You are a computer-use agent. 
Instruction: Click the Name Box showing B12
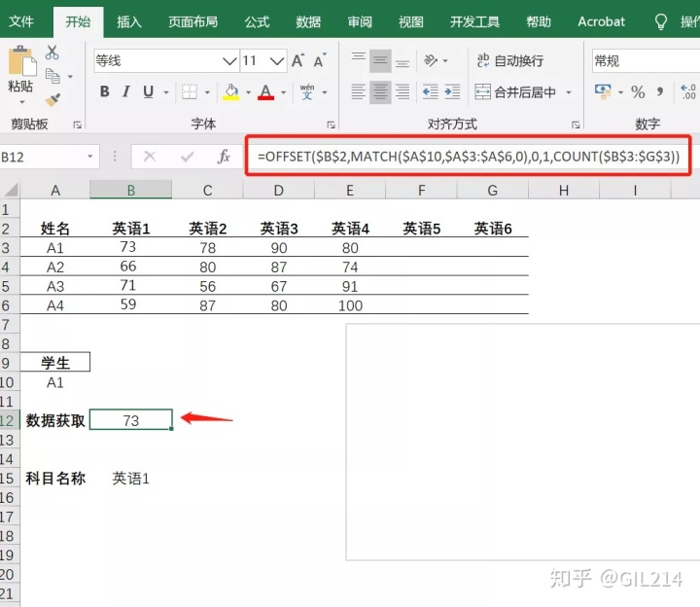43,157
